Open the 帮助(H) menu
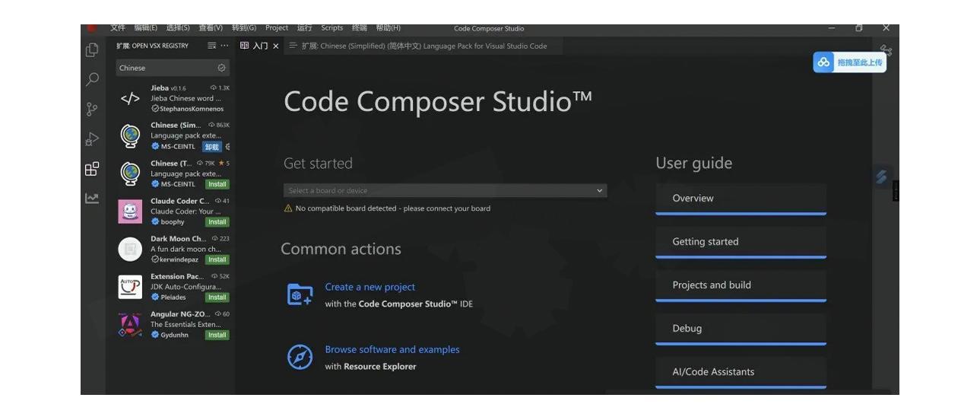The image size is (980, 420). point(389,28)
